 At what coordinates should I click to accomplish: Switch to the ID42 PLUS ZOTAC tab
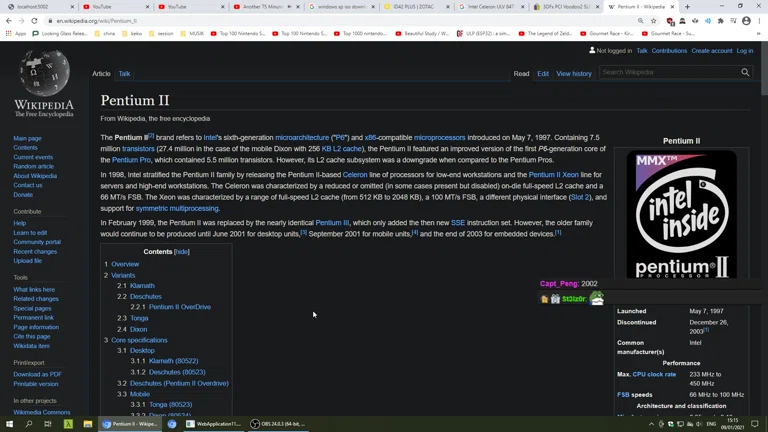(417, 7)
